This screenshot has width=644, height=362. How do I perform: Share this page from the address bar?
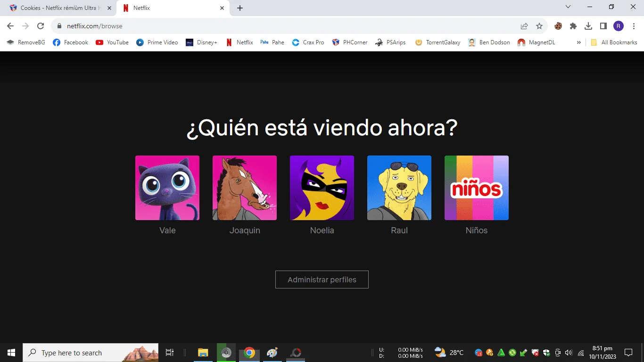click(x=524, y=26)
